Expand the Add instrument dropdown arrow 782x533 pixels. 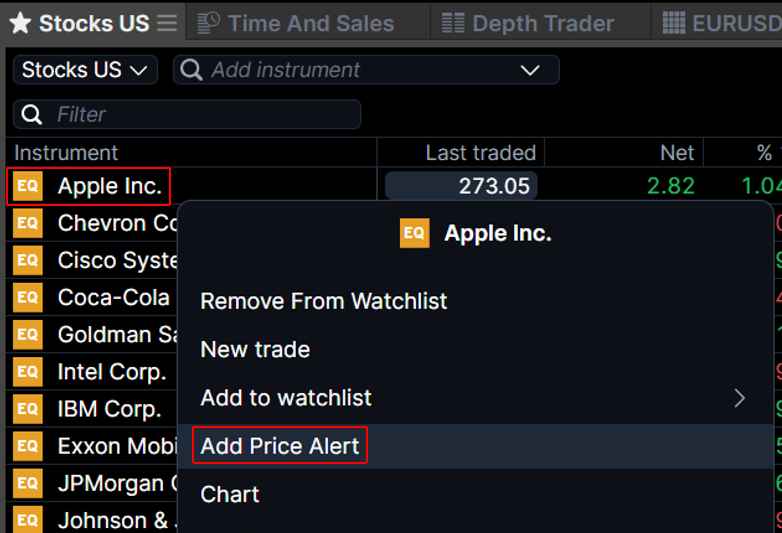tap(530, 70)
